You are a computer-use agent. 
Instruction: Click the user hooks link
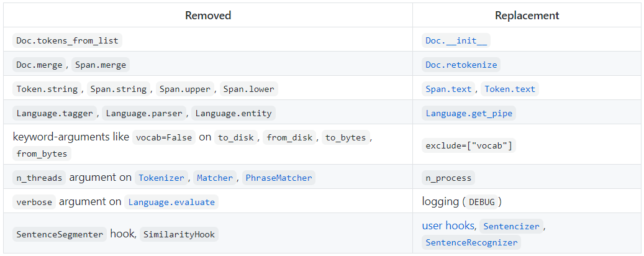[448, 226]
